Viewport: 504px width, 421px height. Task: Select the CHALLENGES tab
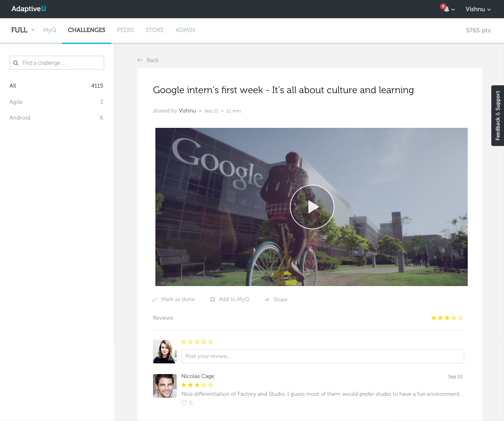coord(86,30)
